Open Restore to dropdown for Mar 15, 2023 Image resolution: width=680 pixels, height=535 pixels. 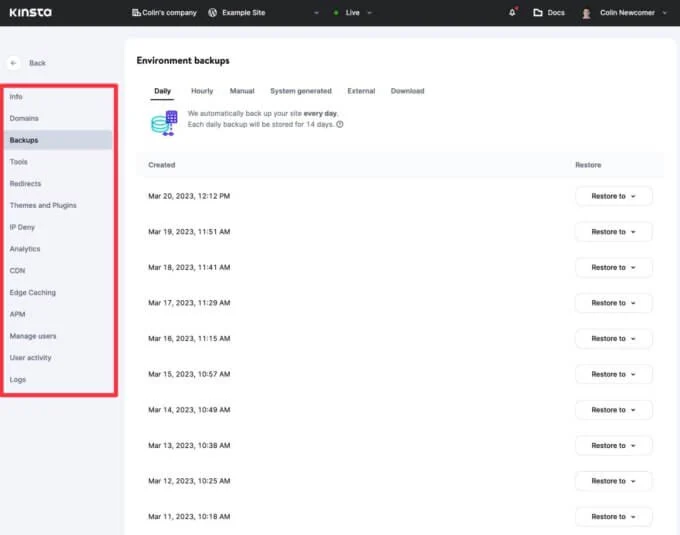coord(613,374)
